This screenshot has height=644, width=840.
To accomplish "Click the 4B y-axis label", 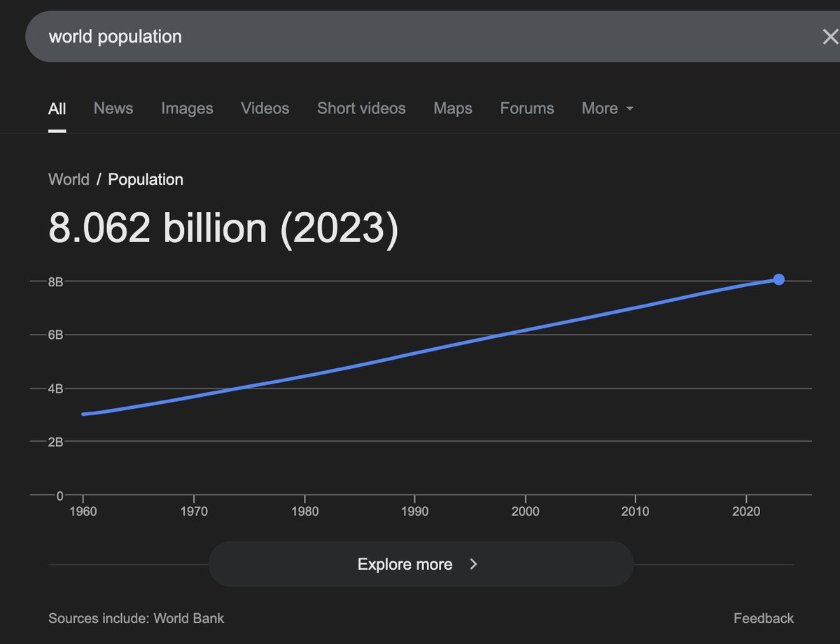I will pos(55,388).
